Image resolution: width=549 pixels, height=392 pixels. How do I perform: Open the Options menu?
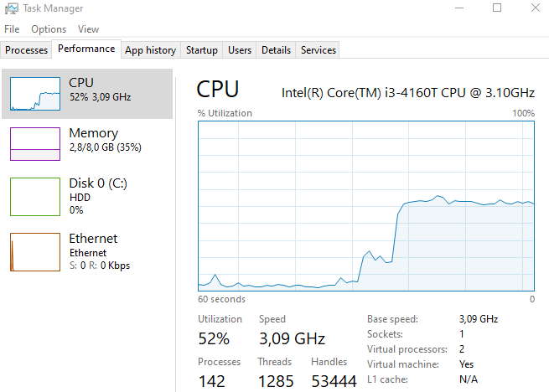point(49,29)
